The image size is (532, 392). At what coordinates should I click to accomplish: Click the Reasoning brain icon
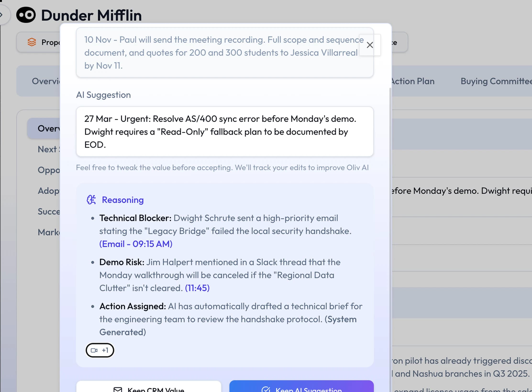91,200
